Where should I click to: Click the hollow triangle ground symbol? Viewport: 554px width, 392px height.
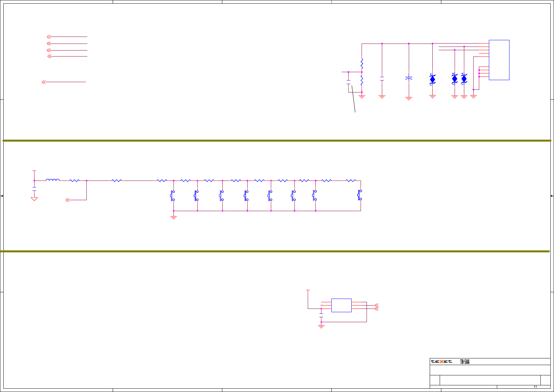pyautogui.click(x=34, y=199)
